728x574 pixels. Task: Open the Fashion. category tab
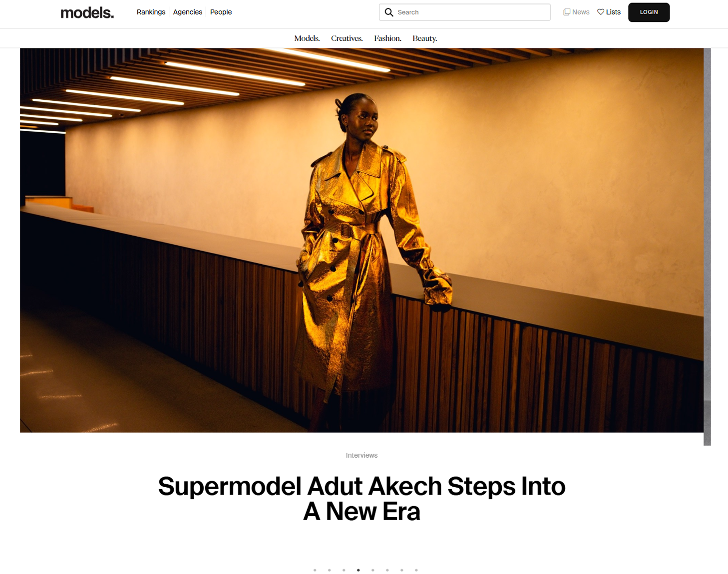pos(388,38)
